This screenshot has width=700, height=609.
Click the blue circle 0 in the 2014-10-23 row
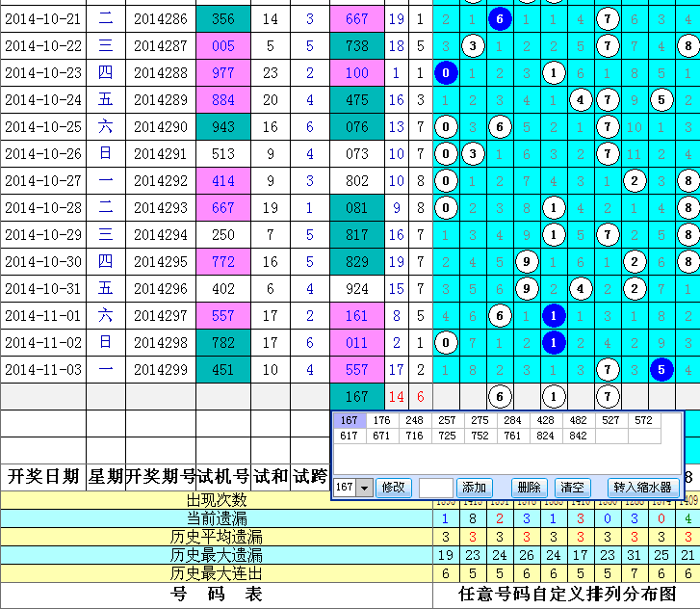pyautogui.click(x=446, y=72)
